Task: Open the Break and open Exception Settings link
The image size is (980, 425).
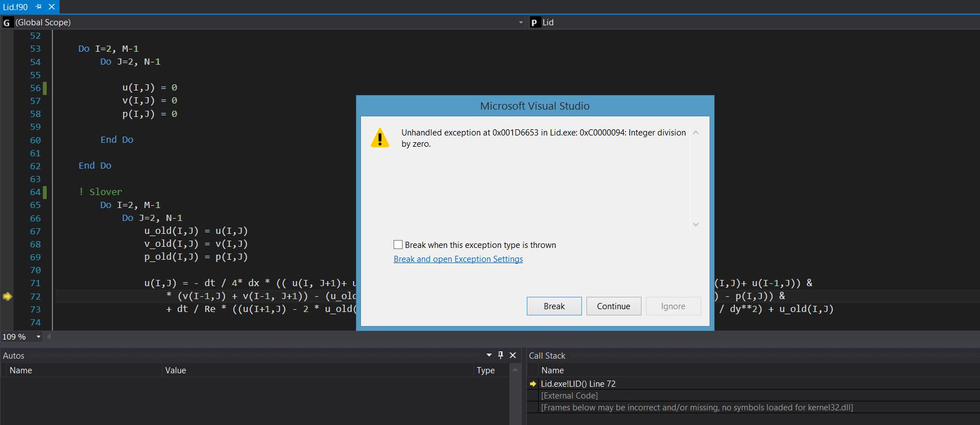Action: pyautogui.click(x=458, y=259)
